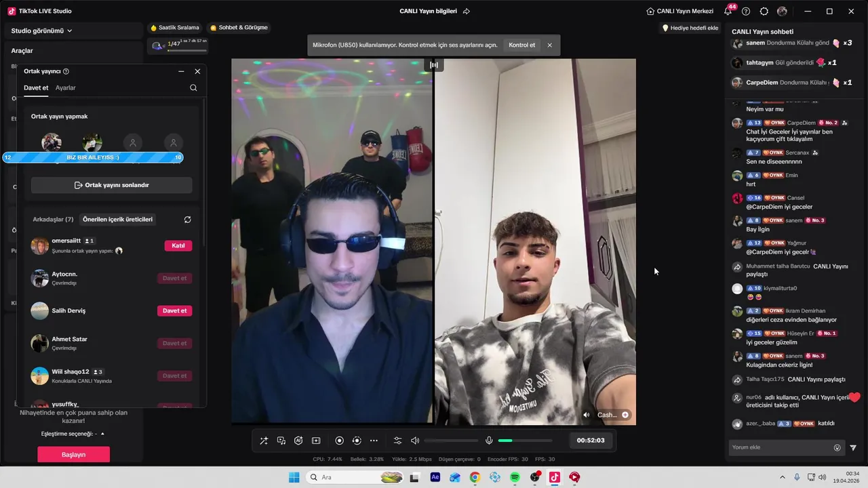
Task: Click the 00:52:03 live timer button
Action: click(x=591, y=441)
